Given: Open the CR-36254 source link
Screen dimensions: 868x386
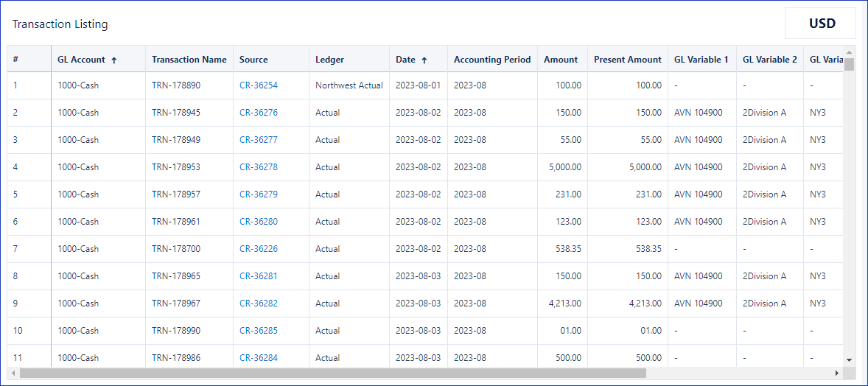Looking at the screenshot, I should 259,85.
